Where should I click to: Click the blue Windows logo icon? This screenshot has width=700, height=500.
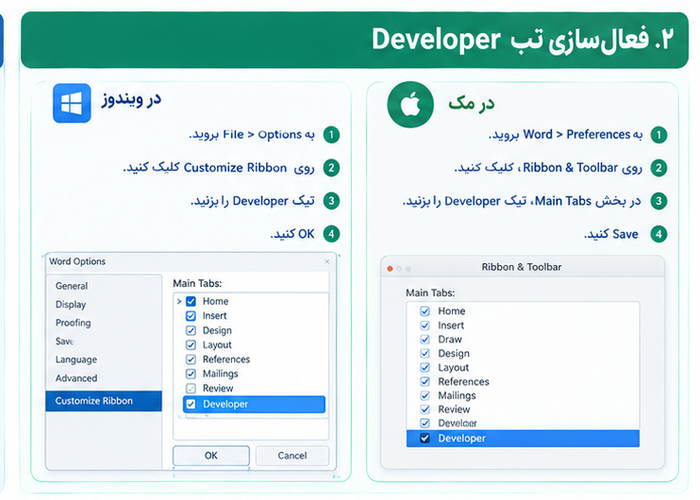72,103
